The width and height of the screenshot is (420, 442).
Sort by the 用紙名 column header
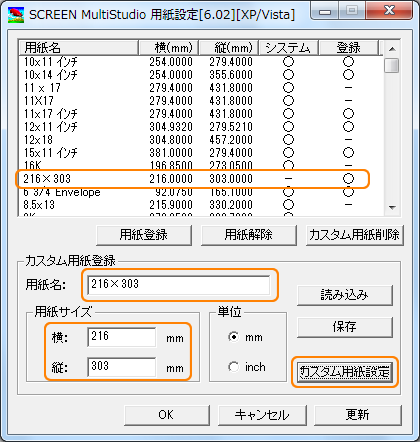click(x=78, y=48)
